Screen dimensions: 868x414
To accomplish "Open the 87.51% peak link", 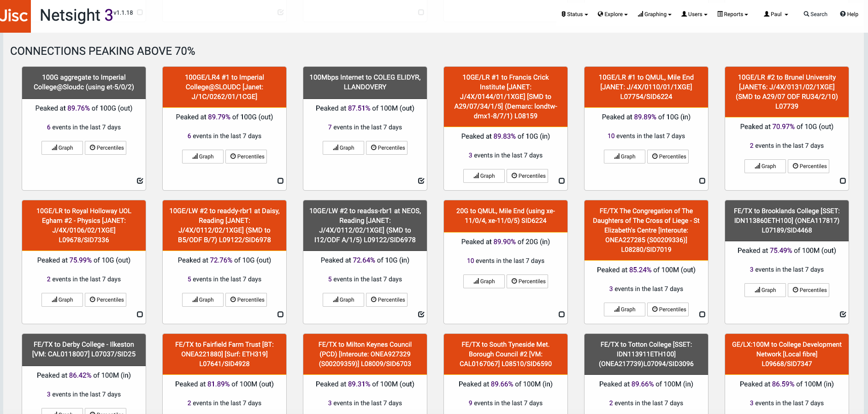I will pos(359,108).
